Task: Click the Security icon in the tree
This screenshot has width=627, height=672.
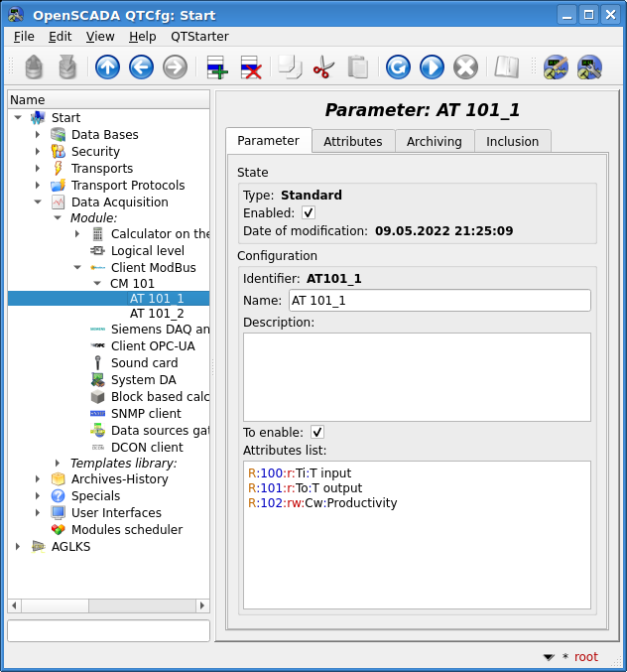Action: click(58, 151)
